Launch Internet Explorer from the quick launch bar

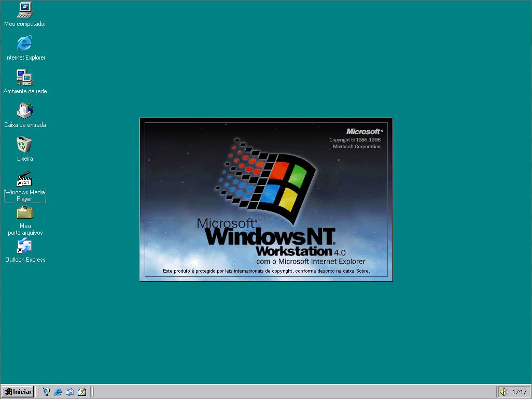pyautogui.click(x=58, y=392)
